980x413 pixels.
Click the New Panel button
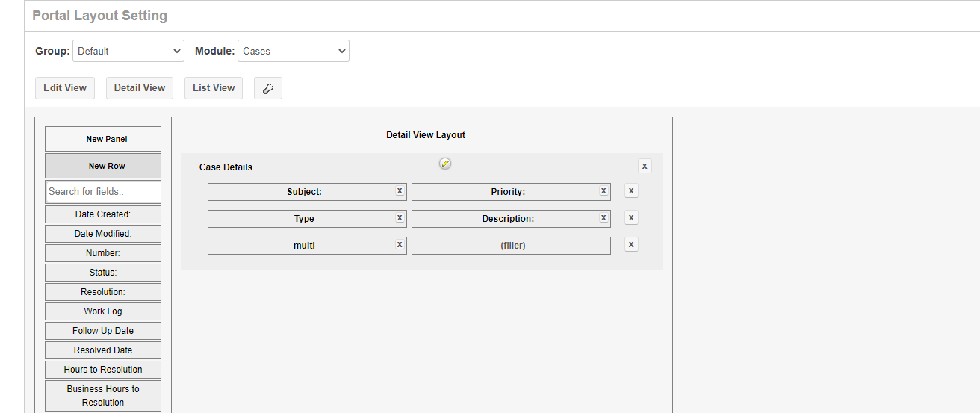coord(103,139)
